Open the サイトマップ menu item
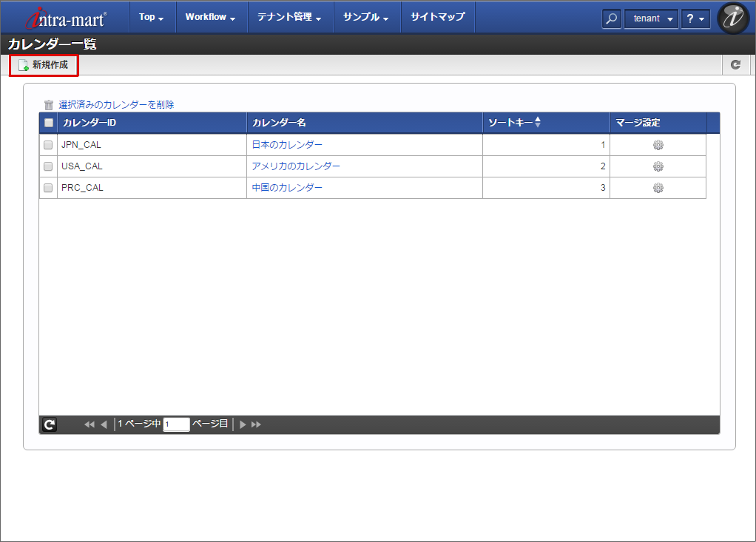 438,17
